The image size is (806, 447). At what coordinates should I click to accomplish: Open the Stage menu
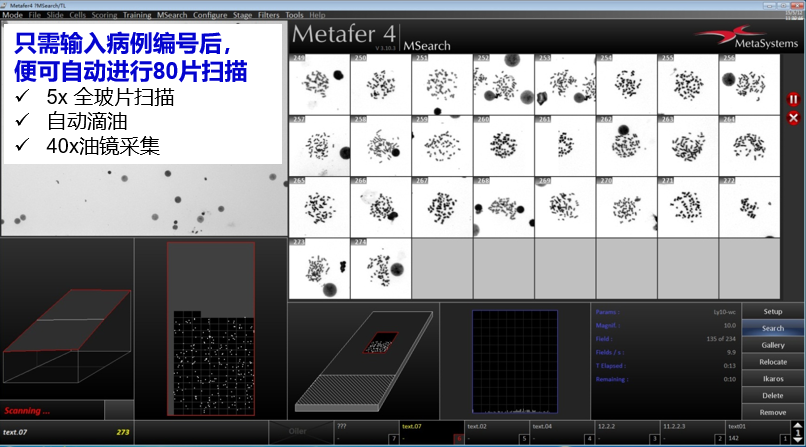click(242, 15)
